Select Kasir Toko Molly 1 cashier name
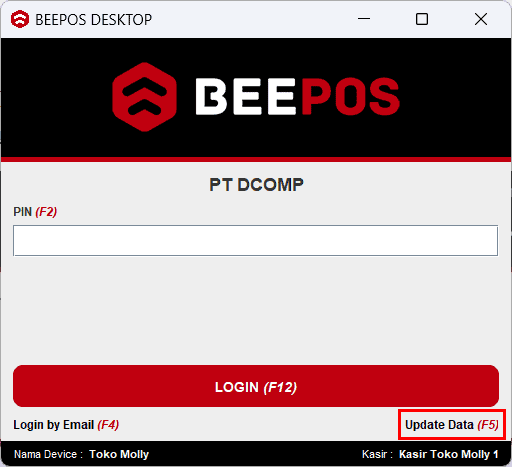Screen dimensions: 512x467 (x=449, y=454)
